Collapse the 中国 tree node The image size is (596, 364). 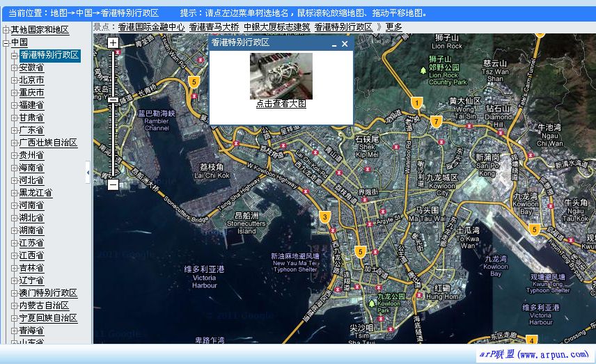6,42
